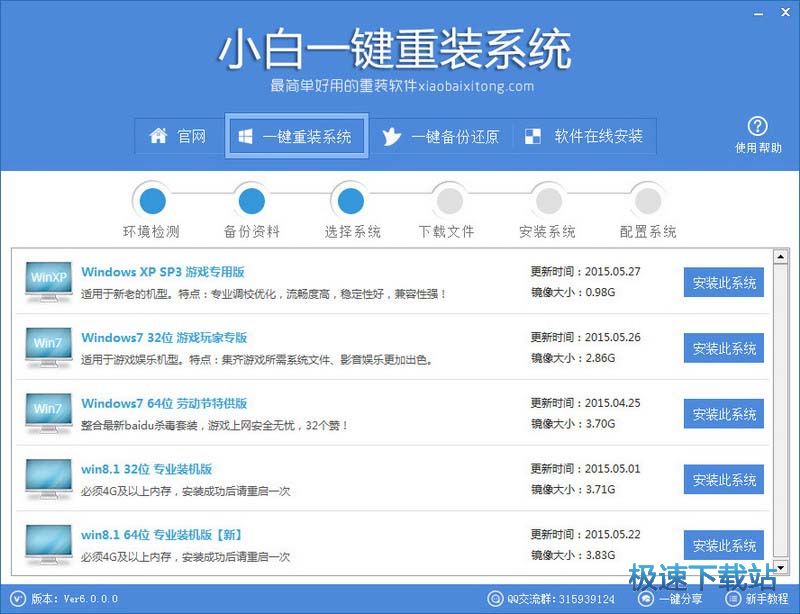
Task: Click 更新时间: 2015.05.01 text
Action: pos(585,469)
